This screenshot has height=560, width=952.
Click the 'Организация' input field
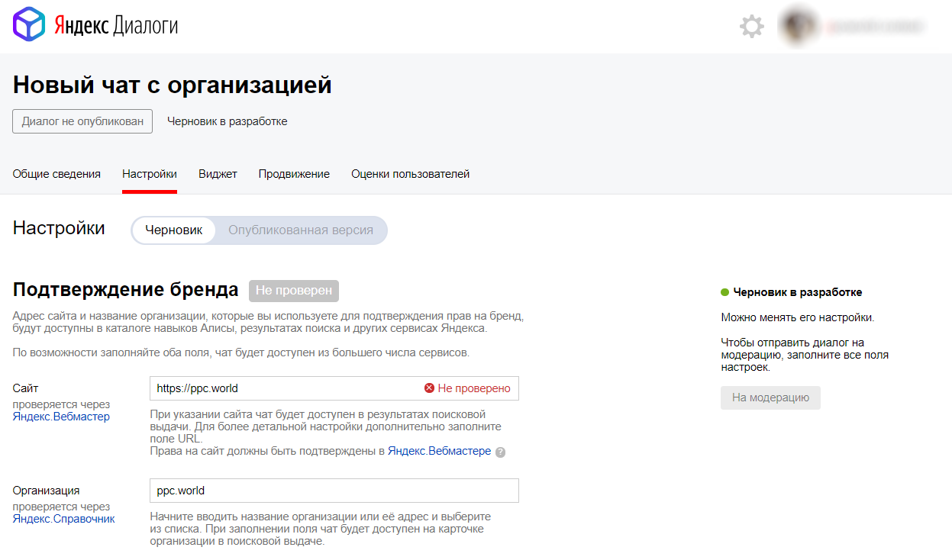(x=334, y=491)
